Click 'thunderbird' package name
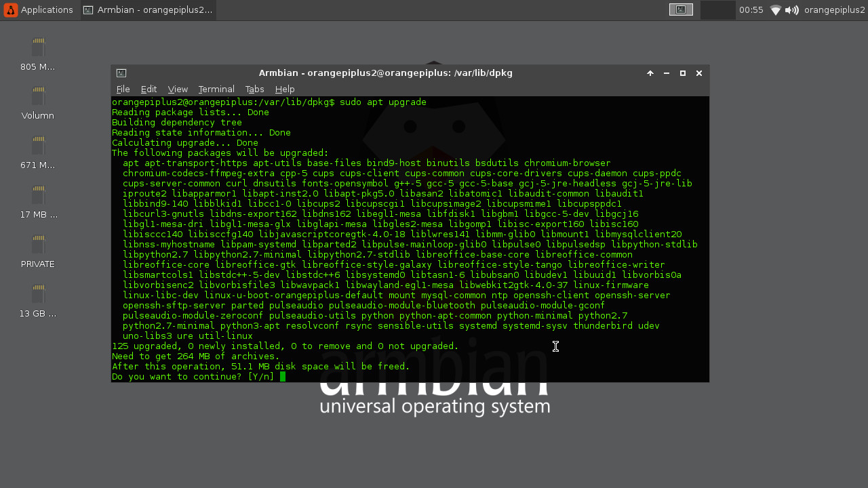Image resolution: width=868 pixels, height=488 pixels. click(603, 326)
